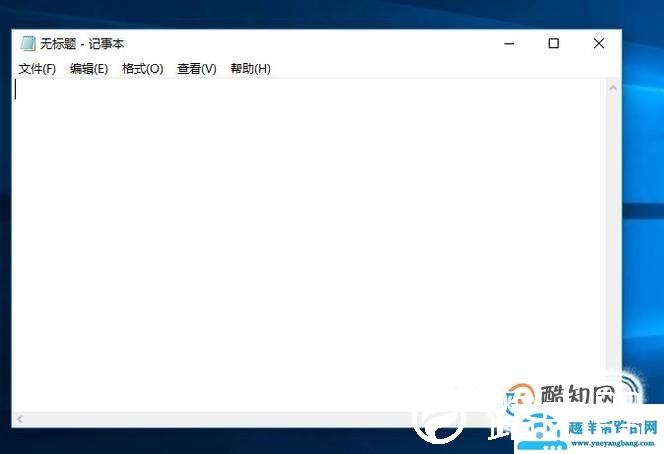Image resolution: width=664 pixels, height=454 pixels.
Task: Click the horizontal scrollbar left arrow
Action: click(x=19, y=419)
